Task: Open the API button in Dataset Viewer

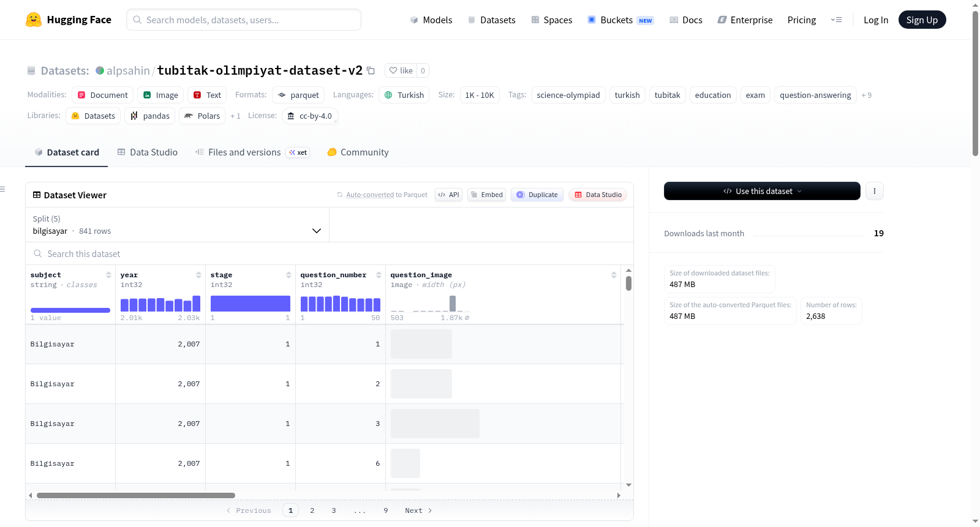Action: point(448,195)
